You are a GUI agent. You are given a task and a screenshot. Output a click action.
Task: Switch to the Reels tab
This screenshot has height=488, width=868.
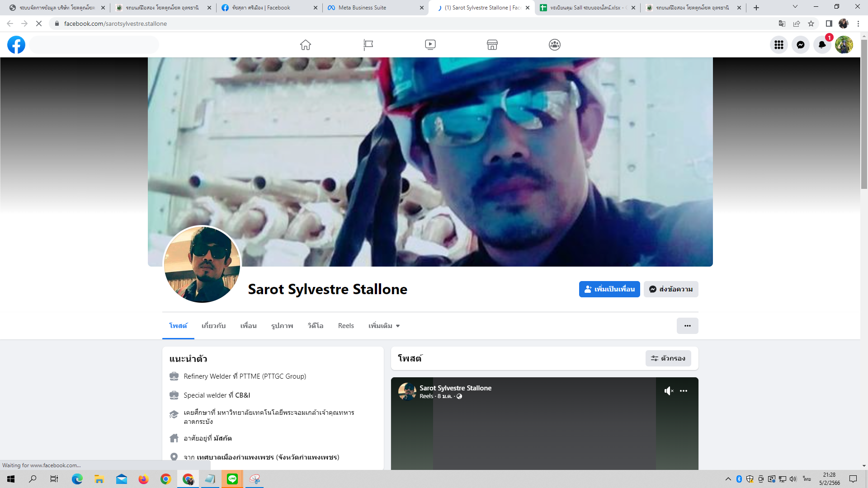tap(346, 326)
